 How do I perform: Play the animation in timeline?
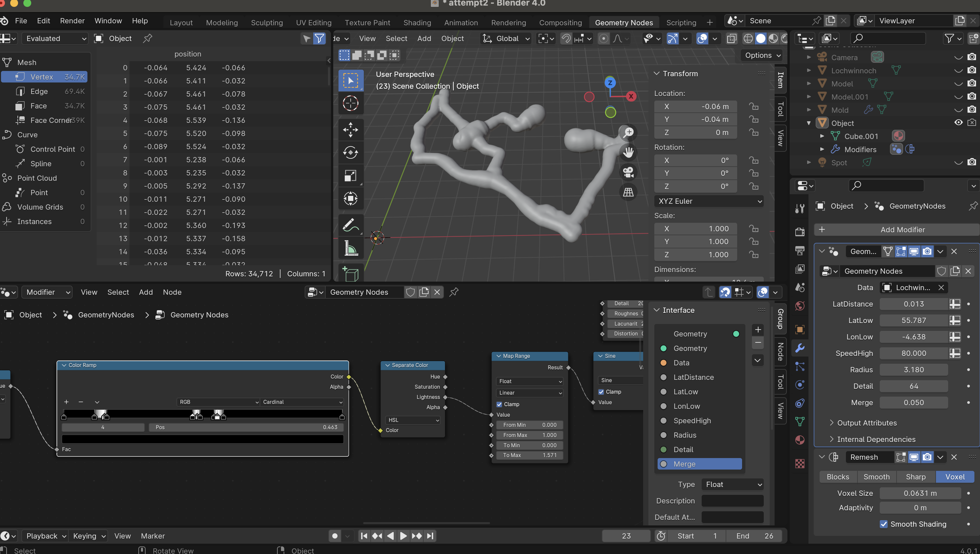(403, 536)
